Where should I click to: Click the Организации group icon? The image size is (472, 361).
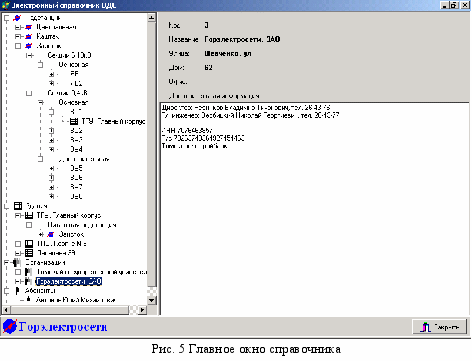pos(17,262)
